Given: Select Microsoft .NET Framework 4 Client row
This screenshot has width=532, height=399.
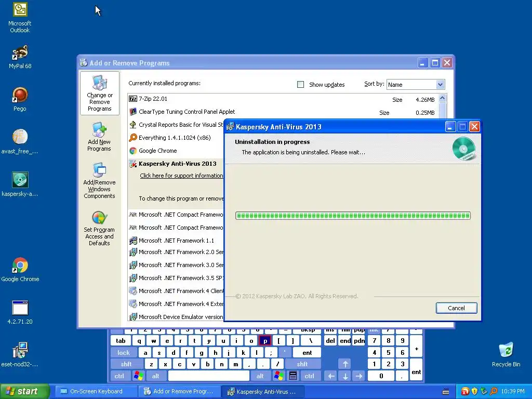Looking at the screenshot, I should pos(176,291).
